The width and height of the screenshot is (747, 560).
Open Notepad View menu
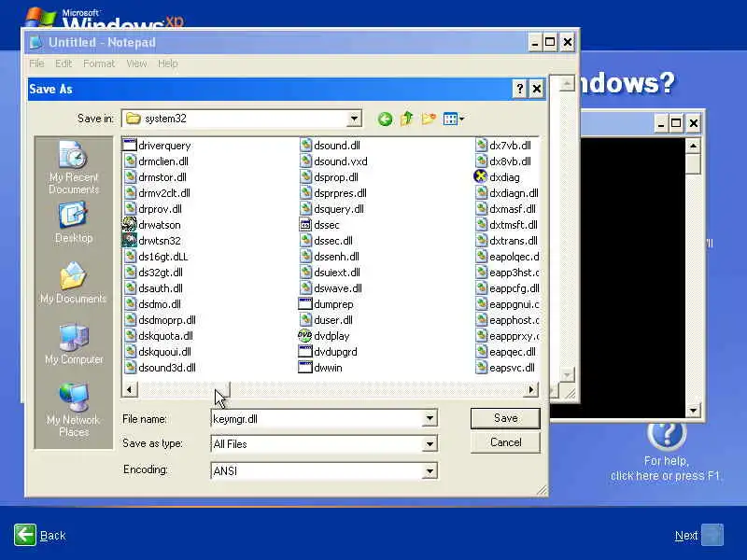coord(136,63)
